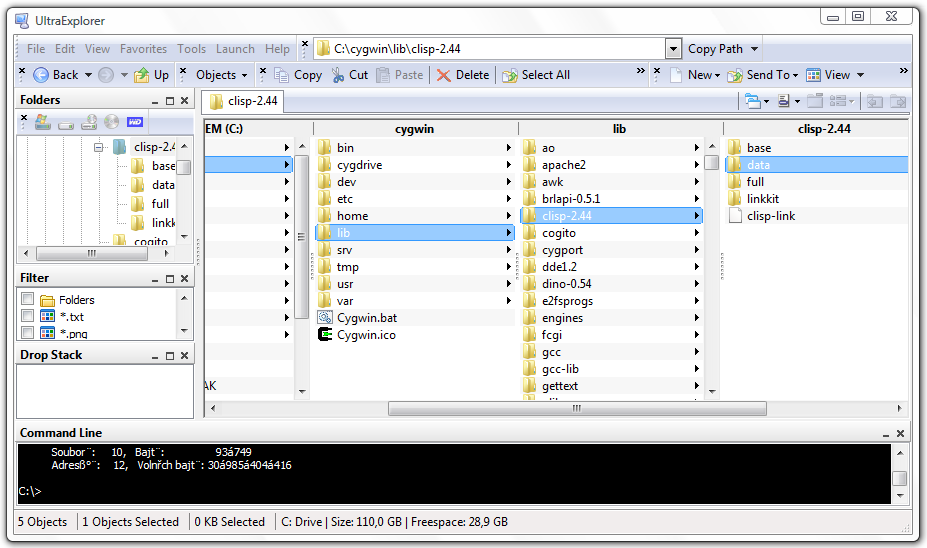Click the Cut scissors icon
The width and height of the screenshot is (927, 548).
(x=338, y=75)
